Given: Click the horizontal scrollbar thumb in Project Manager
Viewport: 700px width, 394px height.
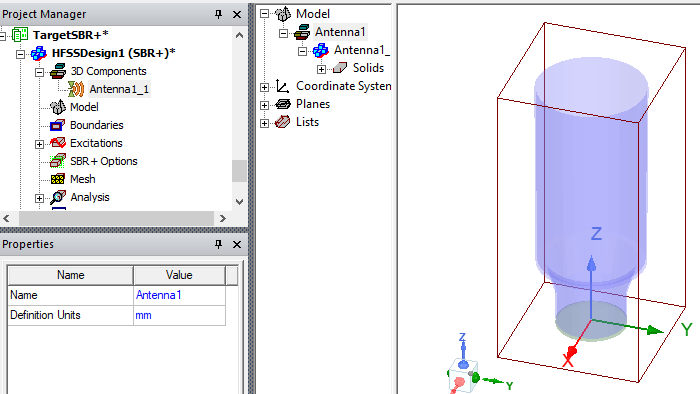Looking at the screenshot, I should pyautogui.click(x=116, y=218).
